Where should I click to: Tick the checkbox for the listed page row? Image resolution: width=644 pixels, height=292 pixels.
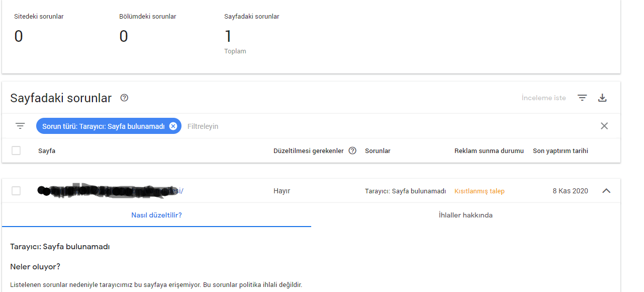point(16,191)
